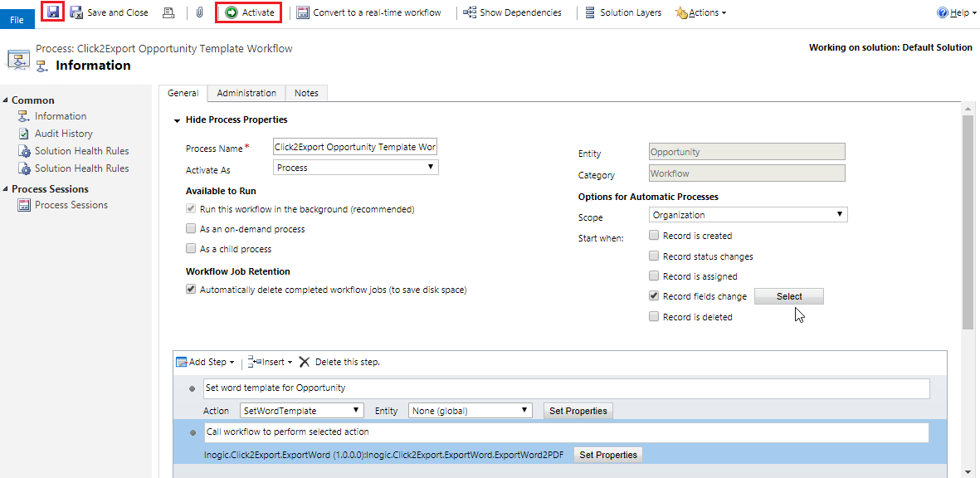
Task: Switch to the General tab
Action: (x=183, y=93)
